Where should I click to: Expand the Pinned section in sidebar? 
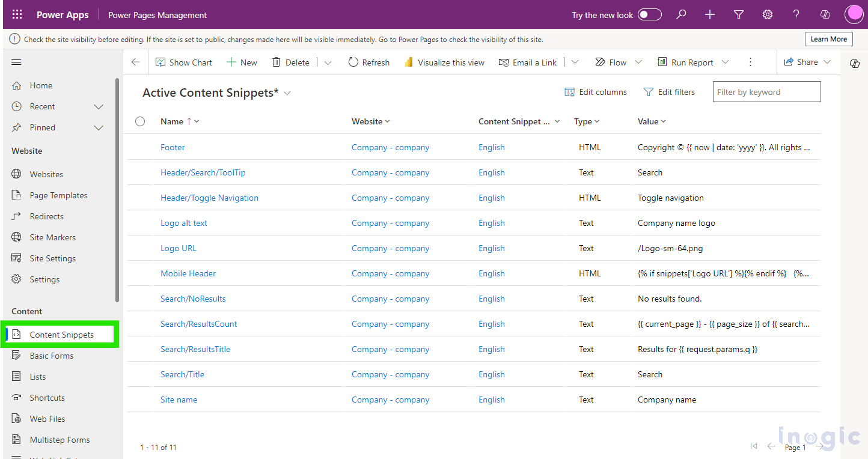(x=99, y=127)
